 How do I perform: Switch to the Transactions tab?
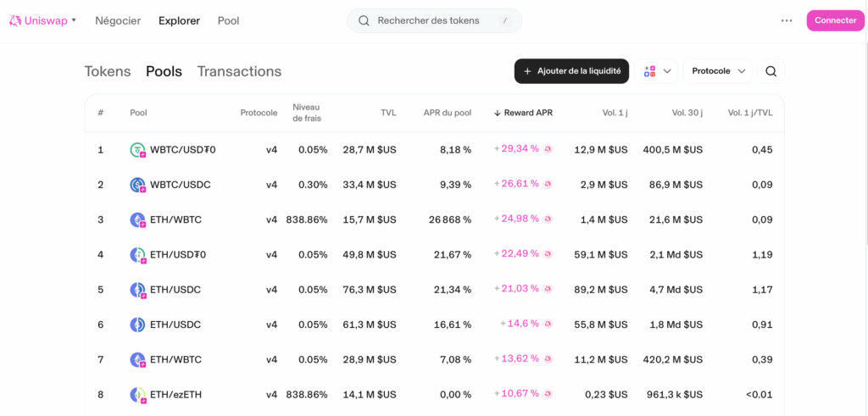pos(239,71)
